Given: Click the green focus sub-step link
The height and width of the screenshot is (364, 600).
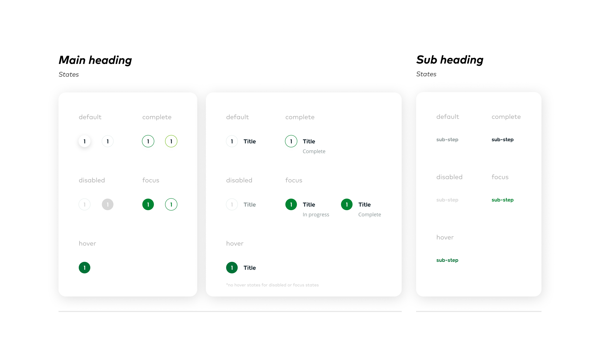Looking at the screenshot, I should point(503,200).
